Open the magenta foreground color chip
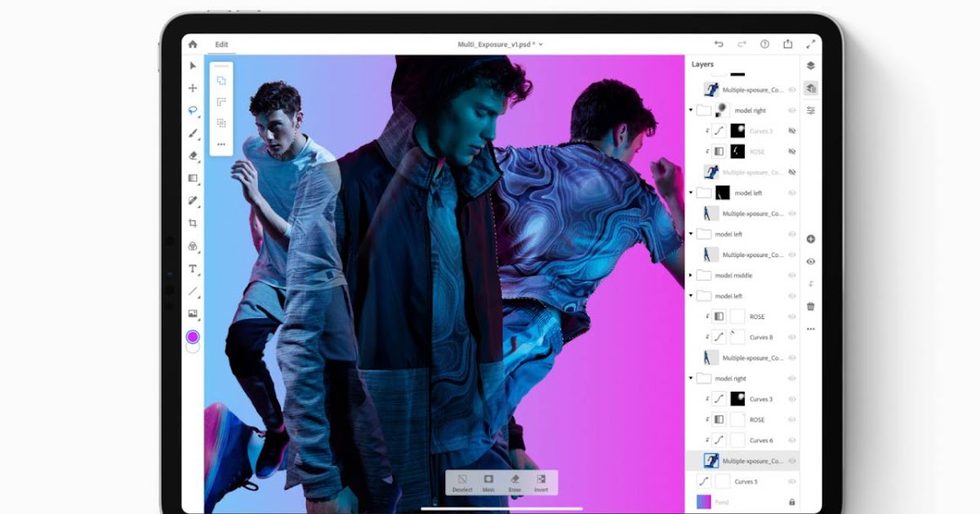This screenshot has width=980, height=514. point(193,336)
